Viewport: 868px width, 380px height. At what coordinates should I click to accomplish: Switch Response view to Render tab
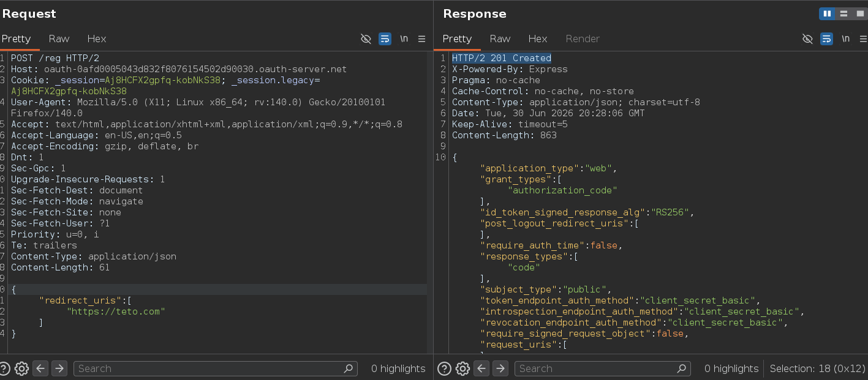[x=583, y=39]
